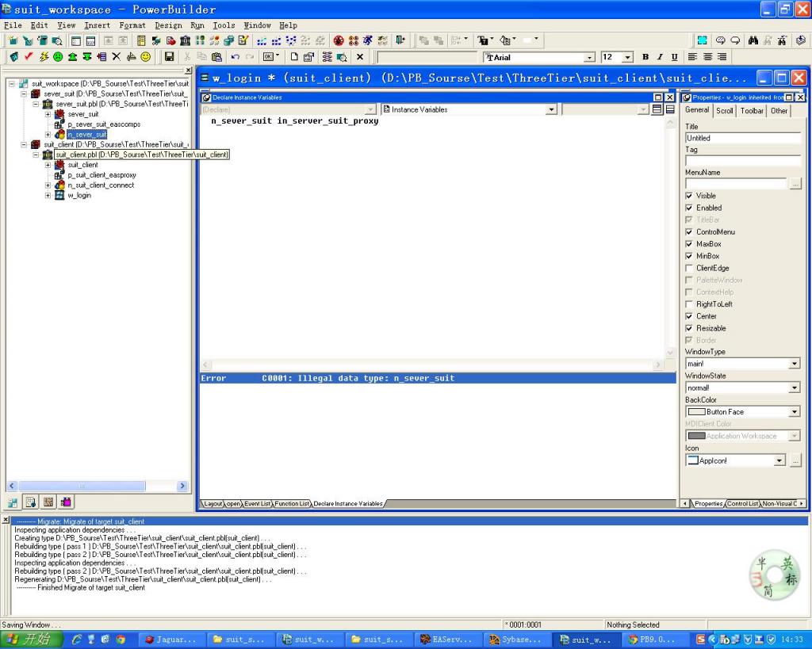Click the browse button next to MenuName
812x649 pixels.
[x=795, y=184]
